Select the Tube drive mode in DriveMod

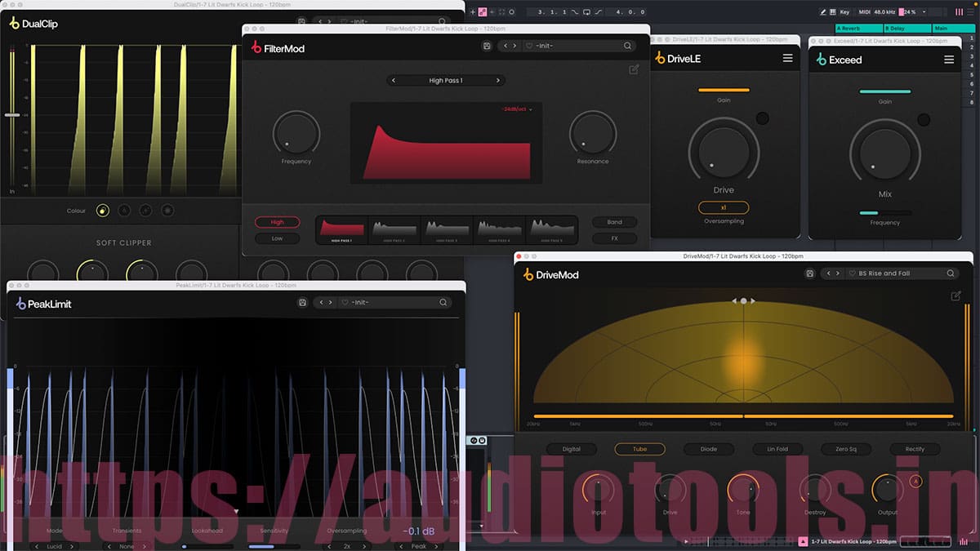[x=640, y=449]
